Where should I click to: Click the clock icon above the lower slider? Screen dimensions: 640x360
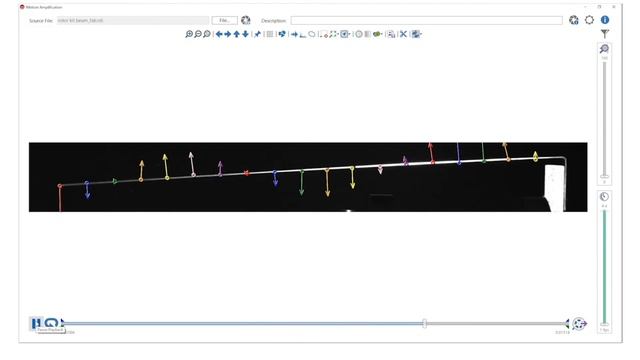pyautogui.click(x=604, y=197)
